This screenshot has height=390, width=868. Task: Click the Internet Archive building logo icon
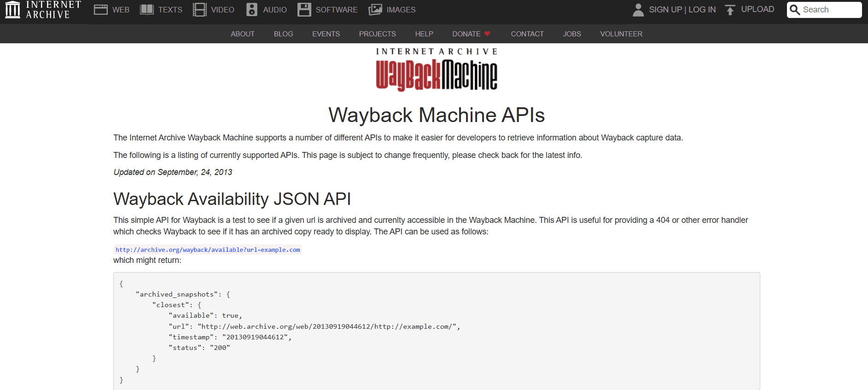coord(12,9)
